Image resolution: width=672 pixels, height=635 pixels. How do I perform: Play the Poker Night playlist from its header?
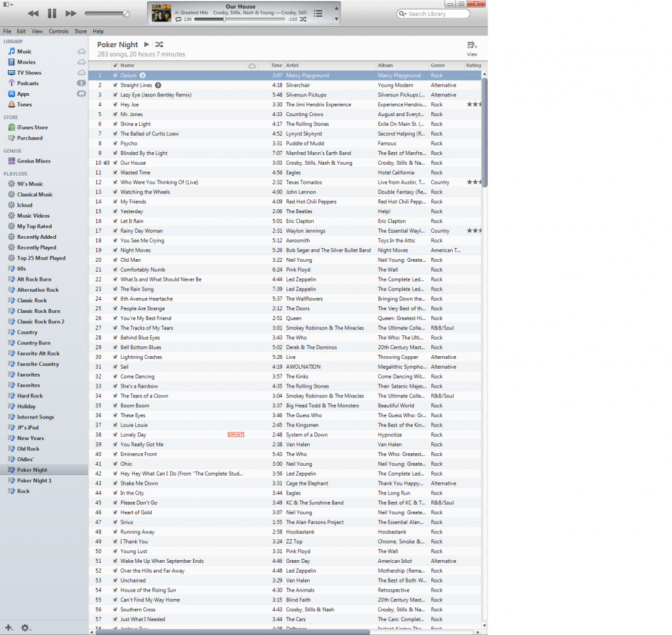point(146,44)
